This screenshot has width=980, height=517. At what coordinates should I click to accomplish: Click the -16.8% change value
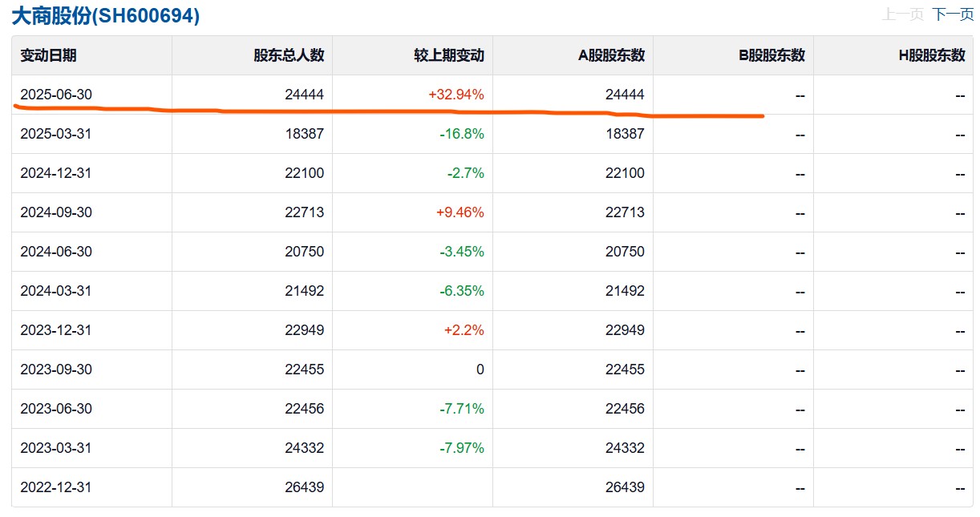point(462,134)
